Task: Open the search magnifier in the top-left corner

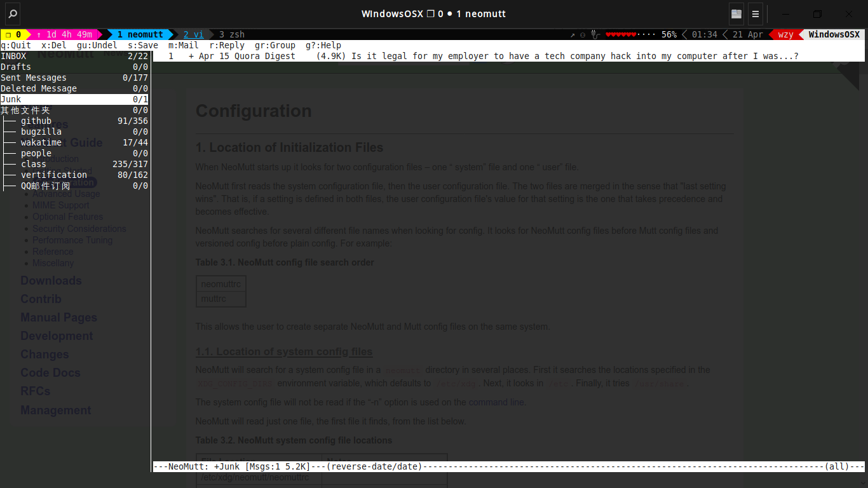Action: [x=11, y=13]
